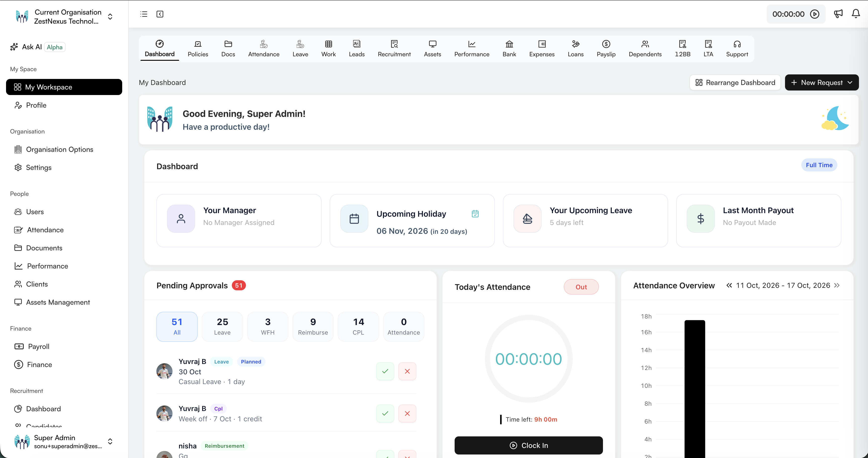The width and height of the screenshot is (868, 458).
Task: Click the black bar in Attendance Overview chart
Action: pyautogui.click(x=695, y=389)
